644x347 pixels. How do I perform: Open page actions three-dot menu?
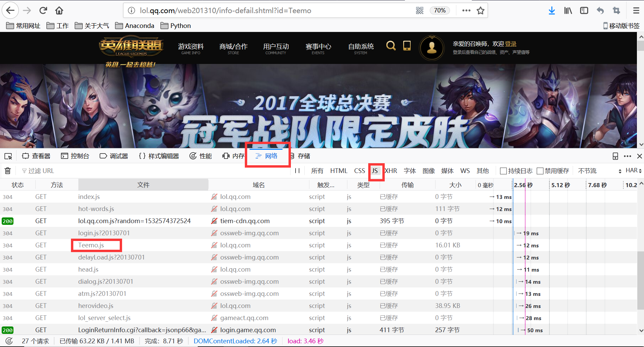(x=466, y=10)
